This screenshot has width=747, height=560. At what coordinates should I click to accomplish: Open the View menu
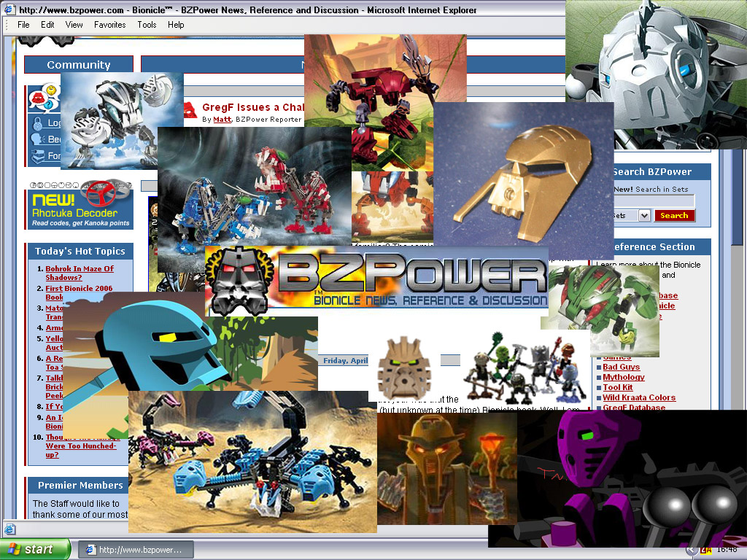(74, 25)
